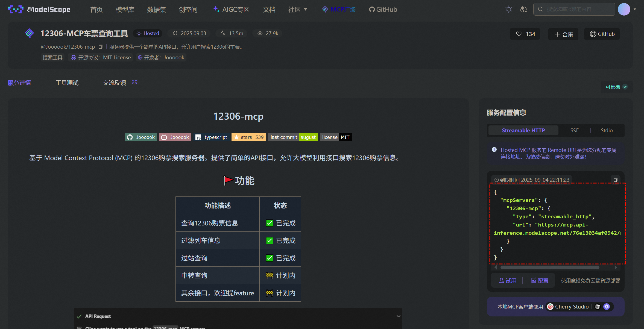This screenshot has width=644, height=329.
Task: Open the GitHub link in the top nav
Action: 383,10
